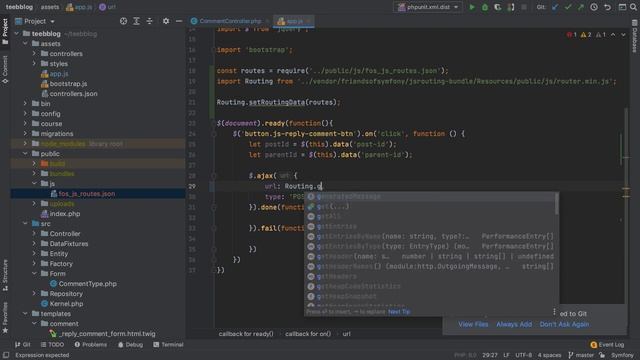Select the app.js editor tab

(294, 21)
